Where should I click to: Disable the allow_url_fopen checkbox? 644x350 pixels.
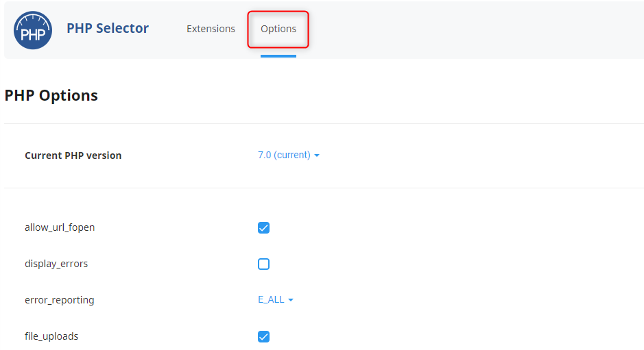tap(263, 227)
